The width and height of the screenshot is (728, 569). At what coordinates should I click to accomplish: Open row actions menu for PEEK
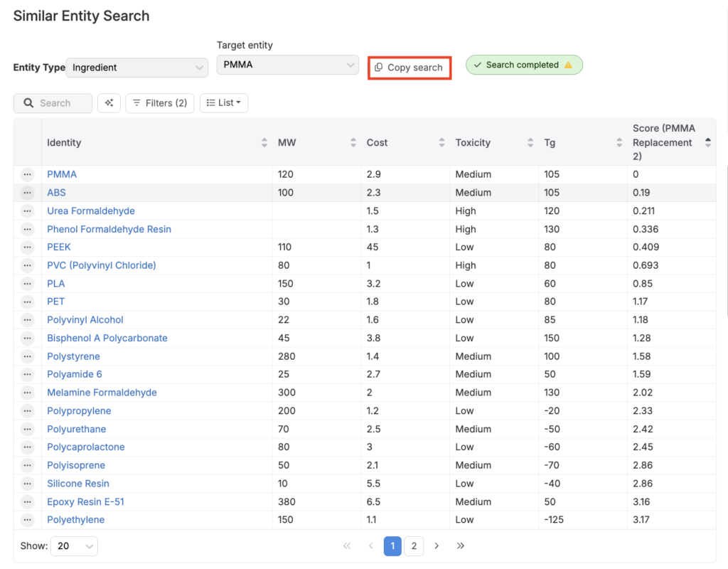(x=28, y=248)
